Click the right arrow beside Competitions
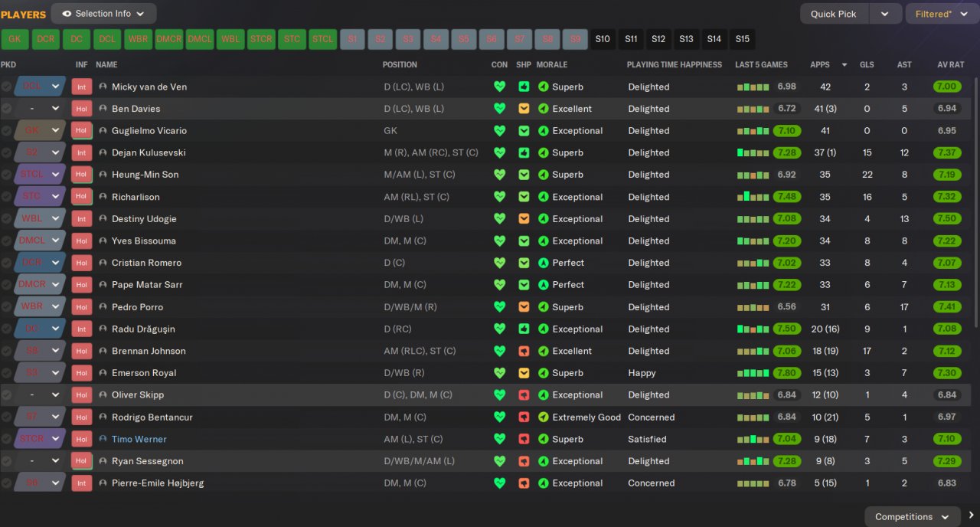980x527 pixels. click(971, 516)
